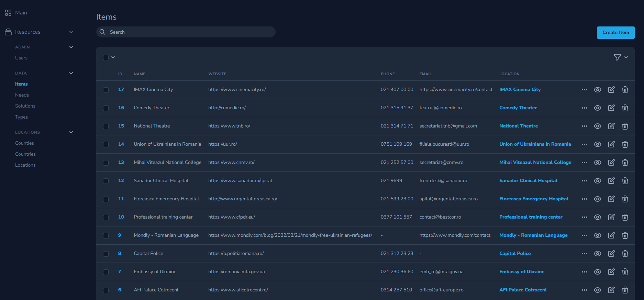Click the Locations sidebar item
This screenshot has height=300, width=644.
click(x=25, y=165)
